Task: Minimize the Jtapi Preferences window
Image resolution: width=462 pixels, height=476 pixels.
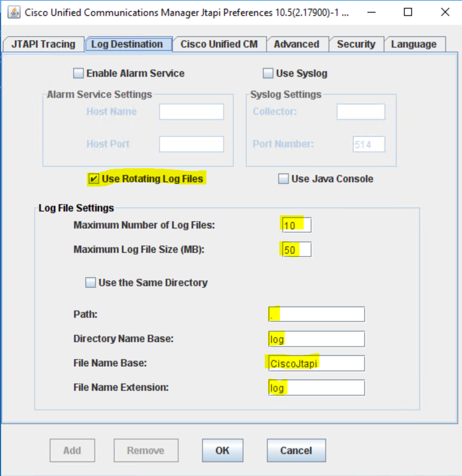Action: (371, 12)
